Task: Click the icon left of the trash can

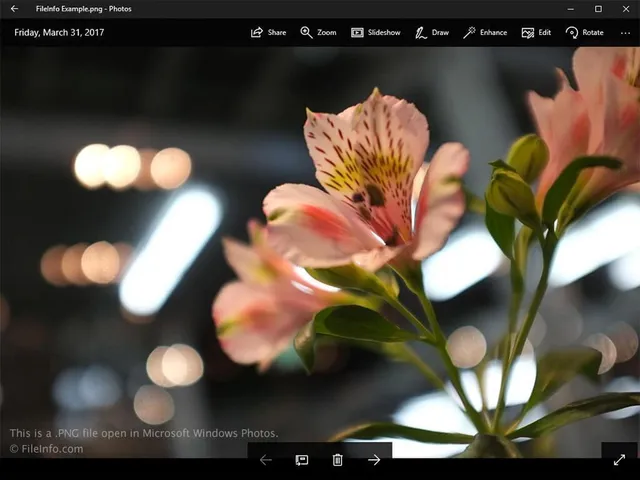Action: (301, 460)
